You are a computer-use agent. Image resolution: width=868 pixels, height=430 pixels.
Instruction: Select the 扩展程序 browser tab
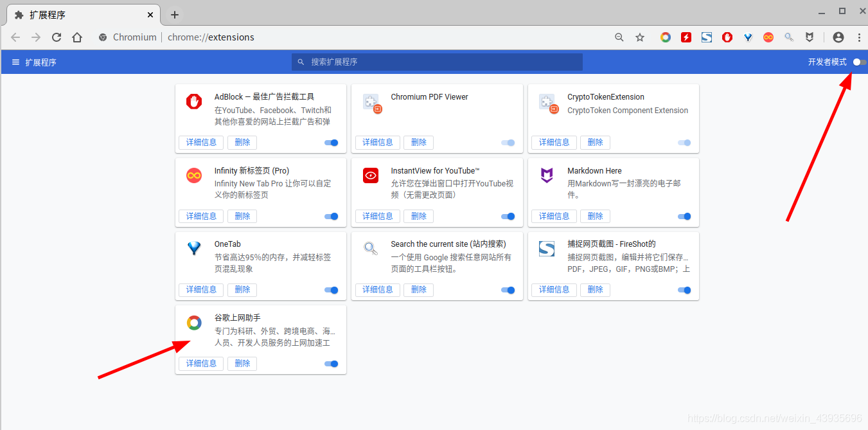(x=84, y=15)
